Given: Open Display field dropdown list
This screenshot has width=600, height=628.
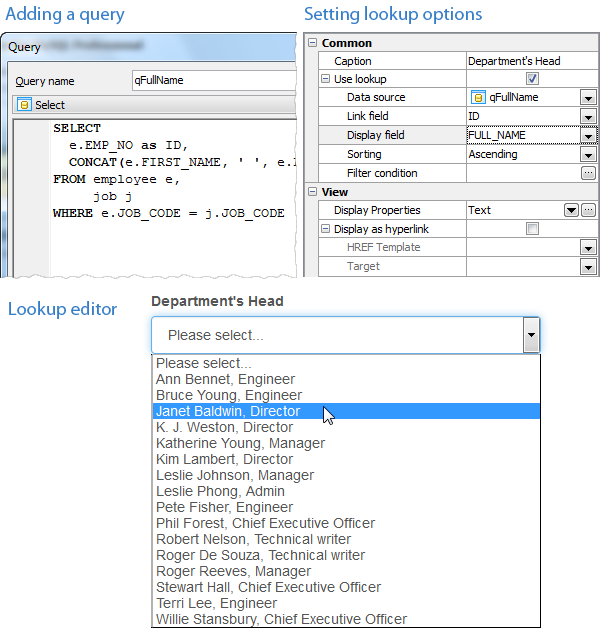Looking at the screenshot, I should click(588, 136).
